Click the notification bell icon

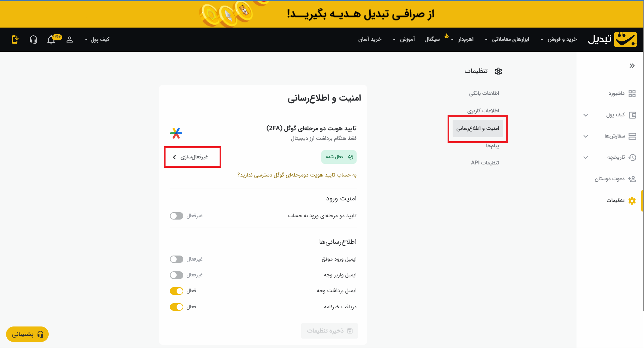coord(51,40)
